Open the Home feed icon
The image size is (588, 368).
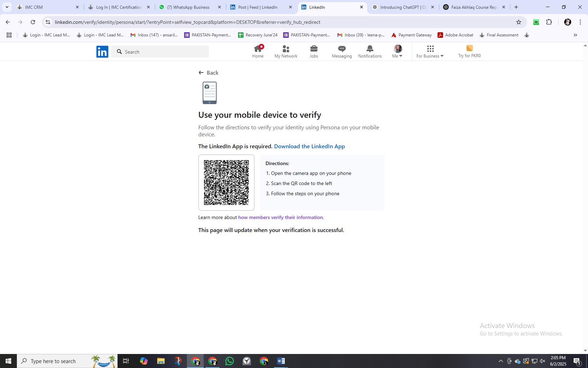coord(258,52)
